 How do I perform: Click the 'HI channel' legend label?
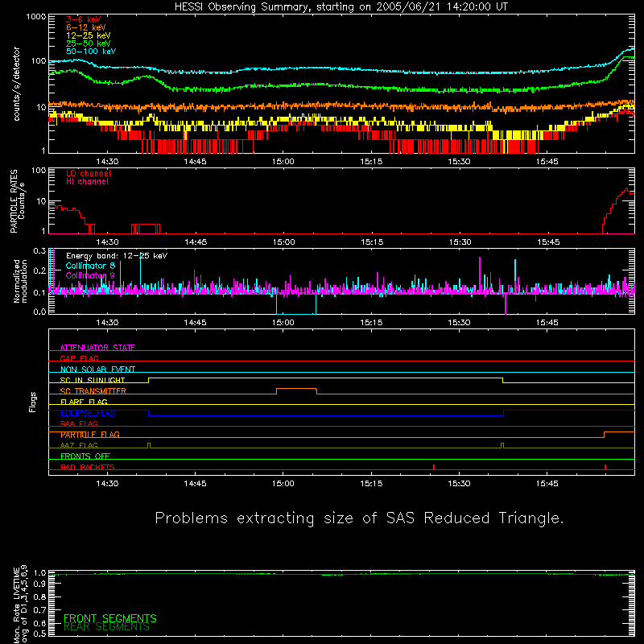tap(87, 182)
